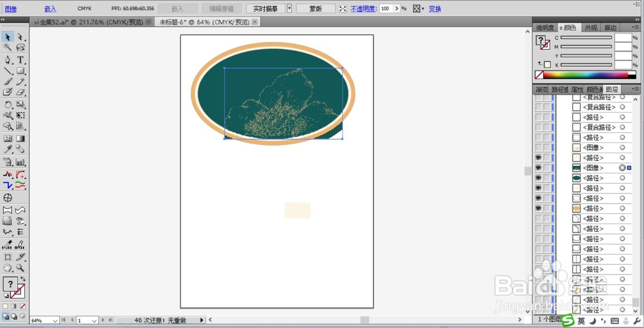The width and height of the screenshot is (644, 328).
Task: Select the Lasso tool
Action: 20,47
